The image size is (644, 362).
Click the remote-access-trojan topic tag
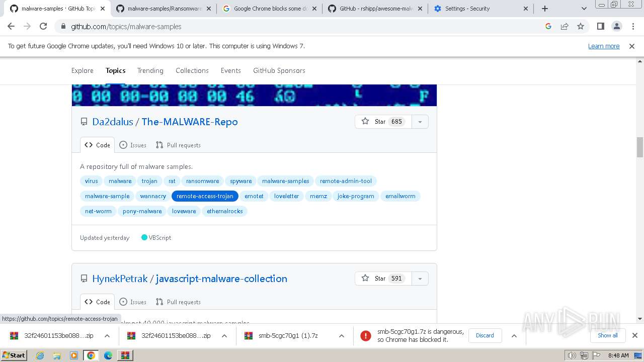click(x=205, y=196)
